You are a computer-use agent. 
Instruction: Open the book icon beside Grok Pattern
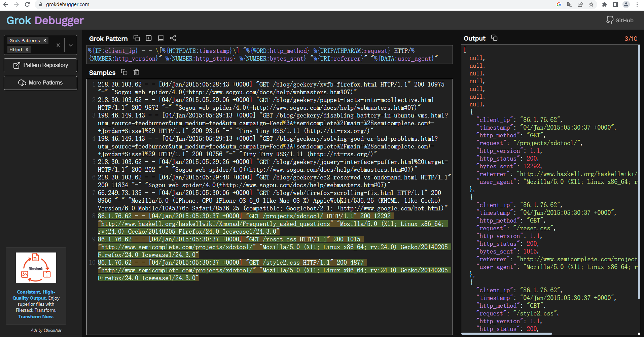pos(161,38)
